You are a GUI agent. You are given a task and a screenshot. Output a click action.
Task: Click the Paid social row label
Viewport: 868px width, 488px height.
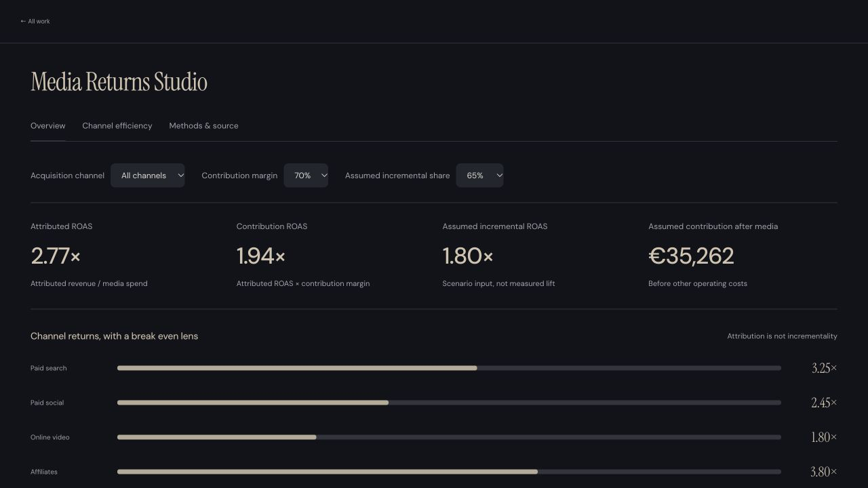point(47,403)
